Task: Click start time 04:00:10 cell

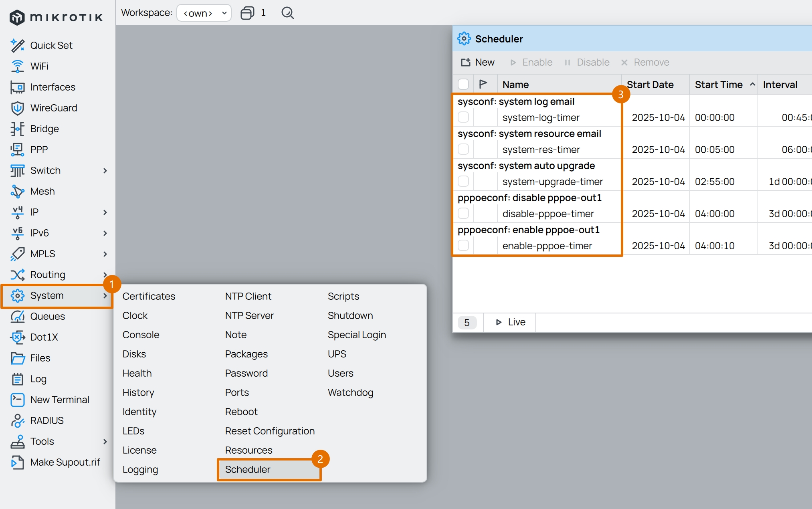Action: click(x=715, y=246)
